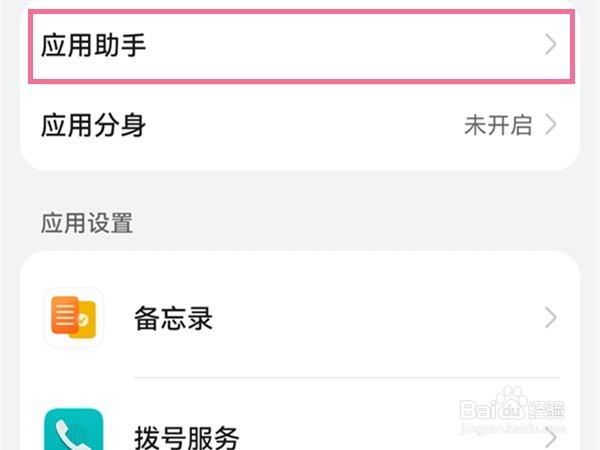Expand 应用助手 using its right chevron
Viewport: 600px width, 450px height.
(x=550, y=45)
